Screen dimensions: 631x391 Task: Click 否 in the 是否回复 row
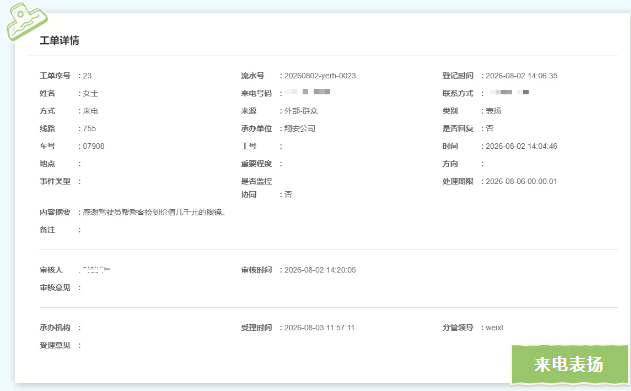[x=489, y=128]
